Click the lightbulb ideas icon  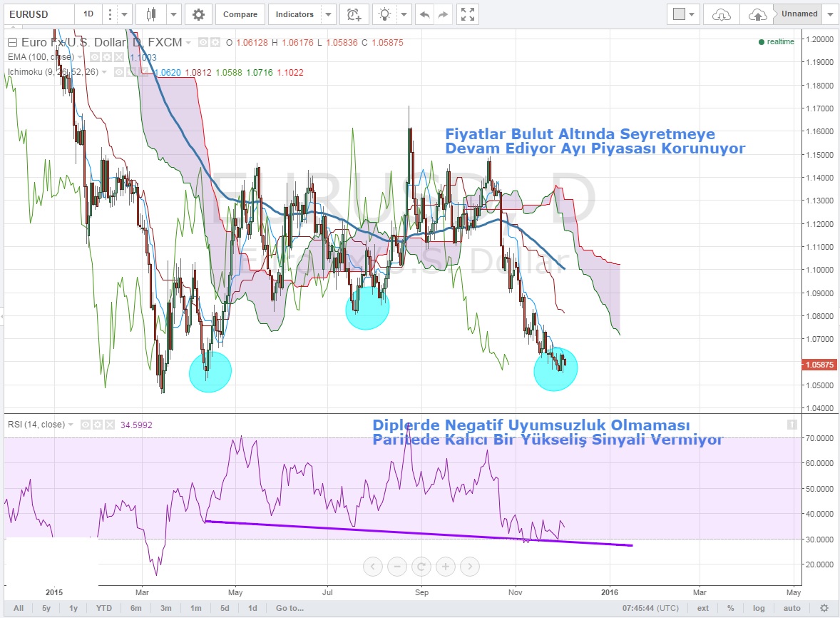(x=385, y=14)
